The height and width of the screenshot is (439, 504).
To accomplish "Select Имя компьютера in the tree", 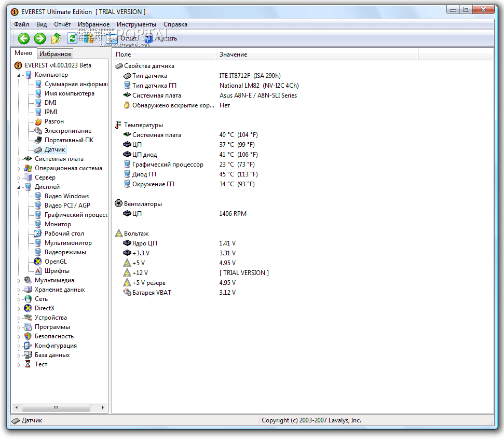I will coord(70,93).
